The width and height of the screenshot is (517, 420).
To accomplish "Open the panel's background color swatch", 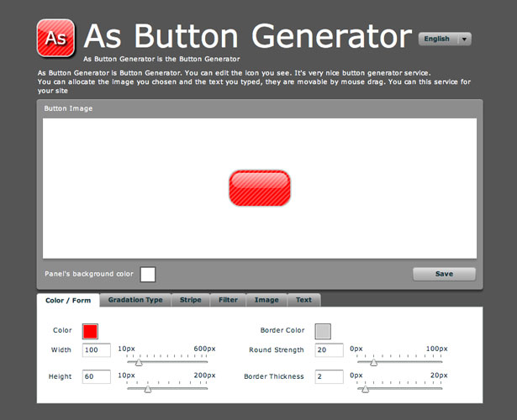I will pos(148,275).
